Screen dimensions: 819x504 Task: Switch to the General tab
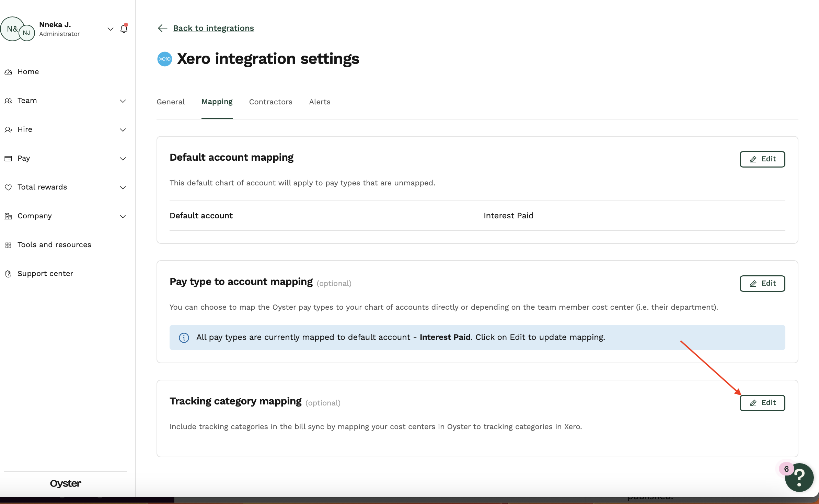point(171,102)
